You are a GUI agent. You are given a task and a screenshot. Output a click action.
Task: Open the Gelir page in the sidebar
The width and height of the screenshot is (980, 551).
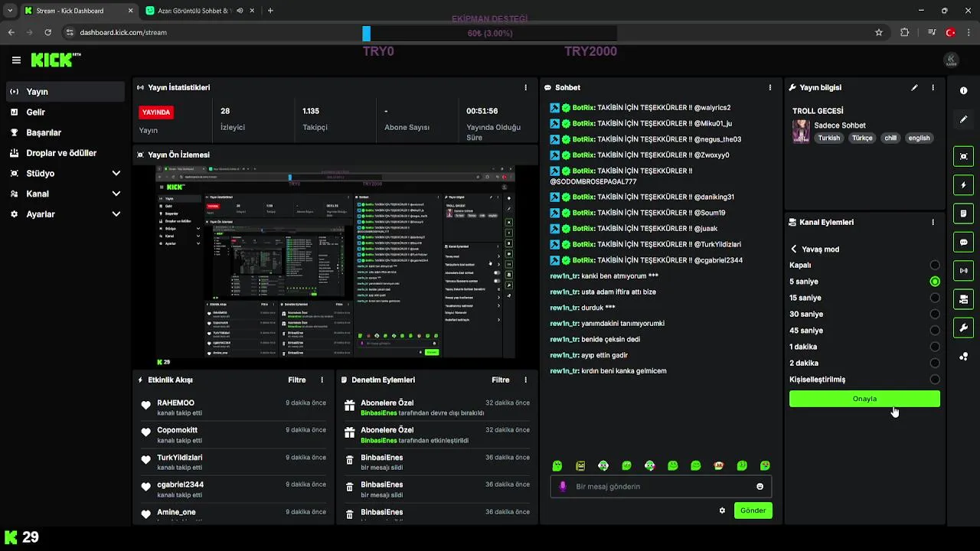tap(65, 112)
